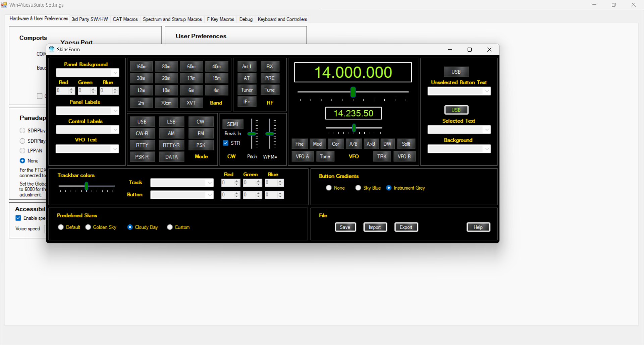Click the Win4YaesuSuite Settings window icon
Screen dimensions: 644x345
(4, 5)
